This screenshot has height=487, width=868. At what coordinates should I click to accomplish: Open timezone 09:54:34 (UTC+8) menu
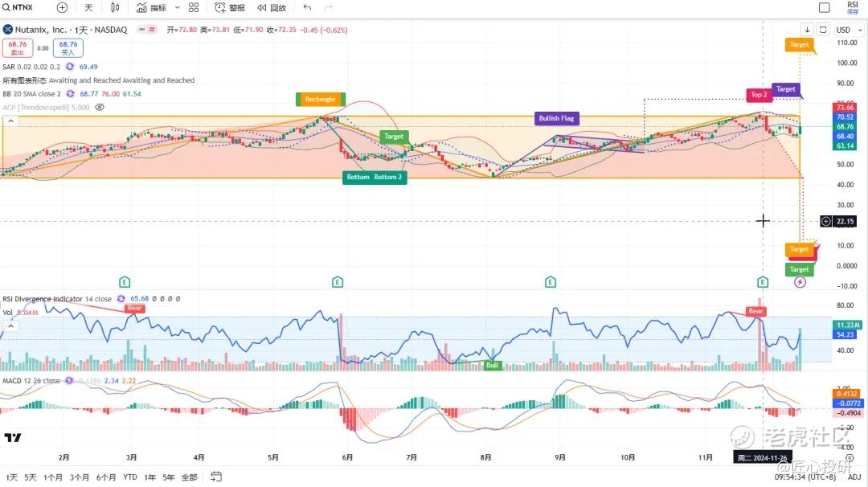[805, 477]
